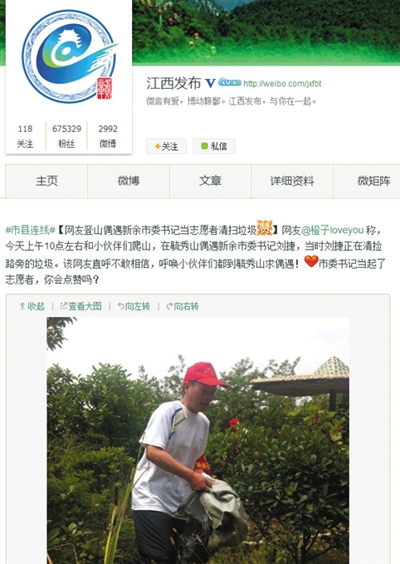
Task: Open the weibo.com/jxfbt profile link
Action: click(x=282, y=84)
